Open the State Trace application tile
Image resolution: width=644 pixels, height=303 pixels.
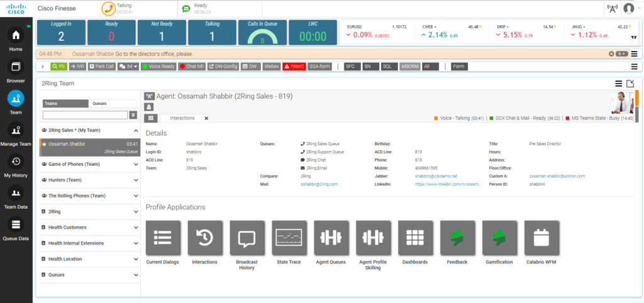point(289,238)
